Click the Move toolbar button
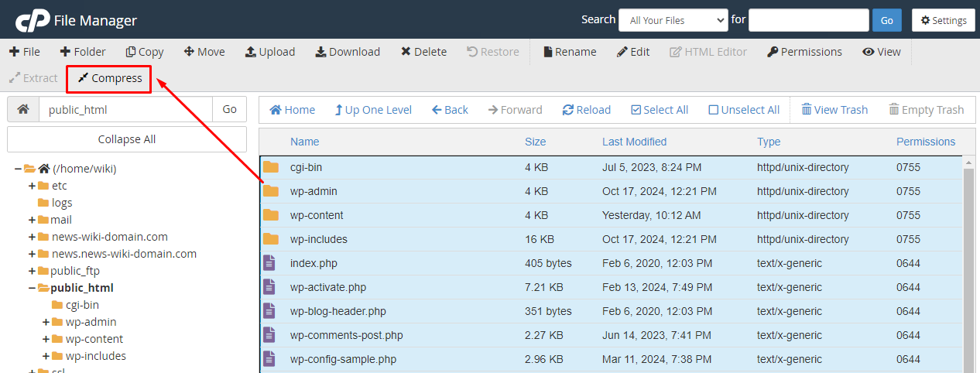Image resolution: width=980 pixels, height=373 pixels. pos(204,52)
